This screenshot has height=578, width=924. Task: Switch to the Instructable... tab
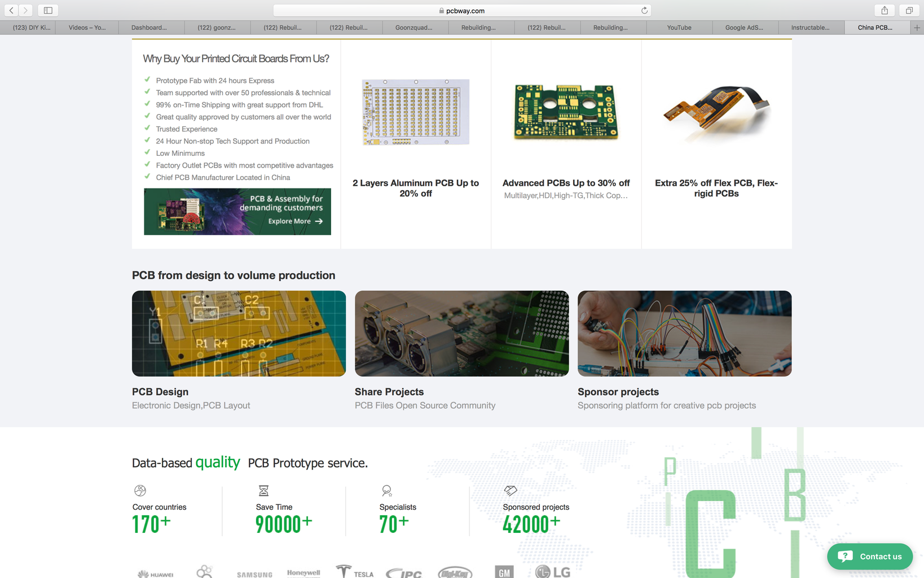tap(811, 27)
